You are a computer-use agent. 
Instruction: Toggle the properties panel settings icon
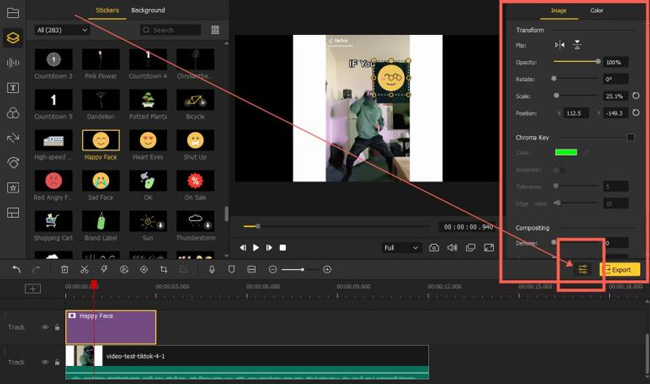[582, 270]
